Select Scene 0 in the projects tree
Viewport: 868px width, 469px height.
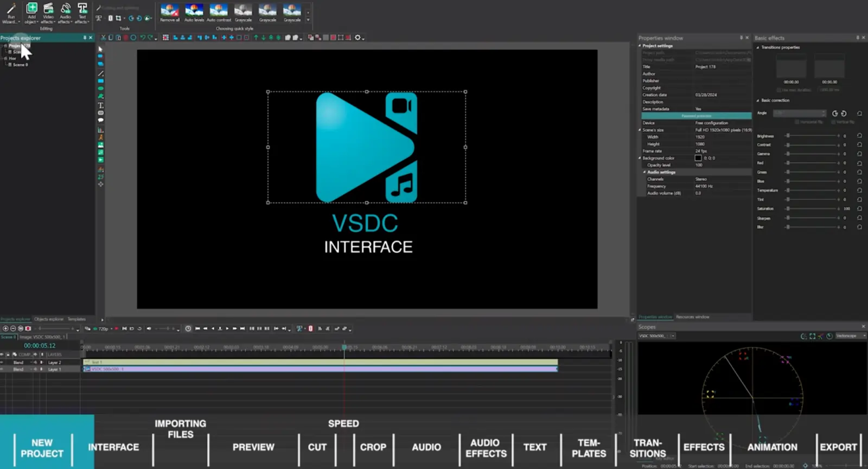point(21,65)
